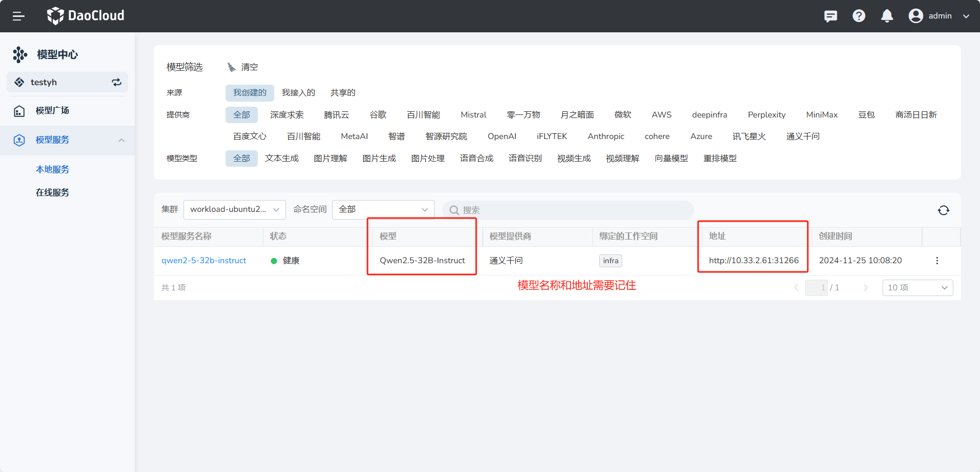Open the 10 项 page size dropdown
The image size is (980, 472).
[x=917, y=288]
